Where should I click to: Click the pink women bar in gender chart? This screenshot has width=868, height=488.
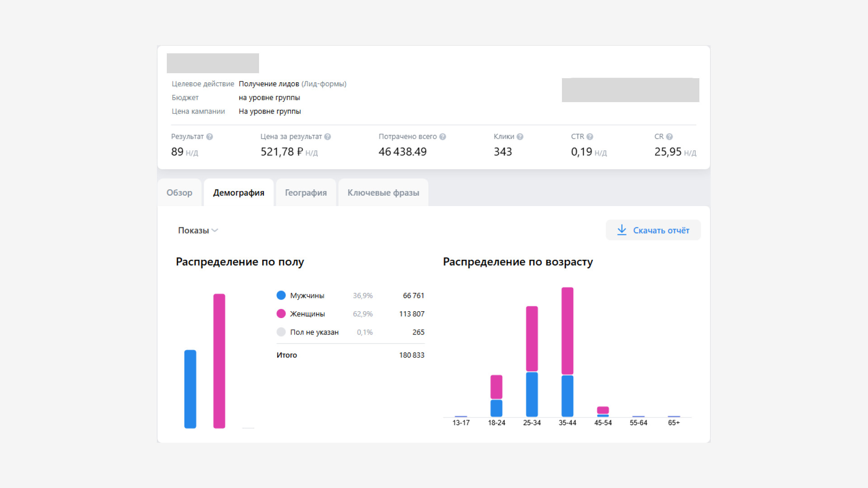(x=219, y=361)
